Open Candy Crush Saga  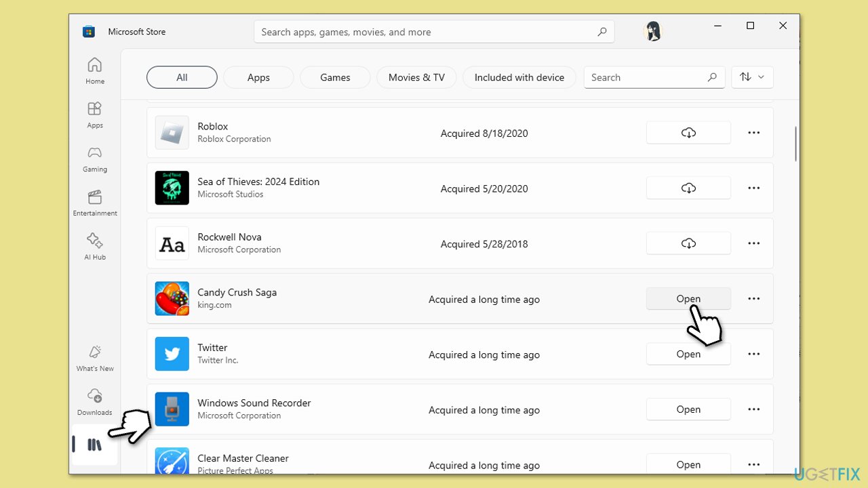click(688, 298)
